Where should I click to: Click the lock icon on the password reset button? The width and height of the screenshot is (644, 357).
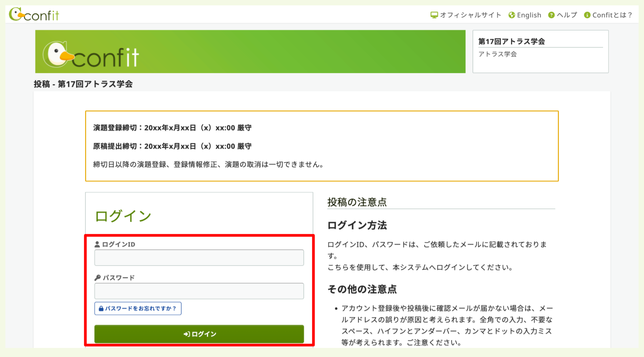tap(101, 308)
